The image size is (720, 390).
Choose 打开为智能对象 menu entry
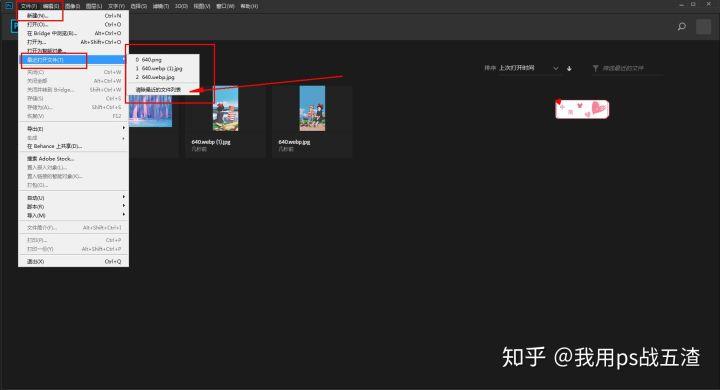coord(73,51)
